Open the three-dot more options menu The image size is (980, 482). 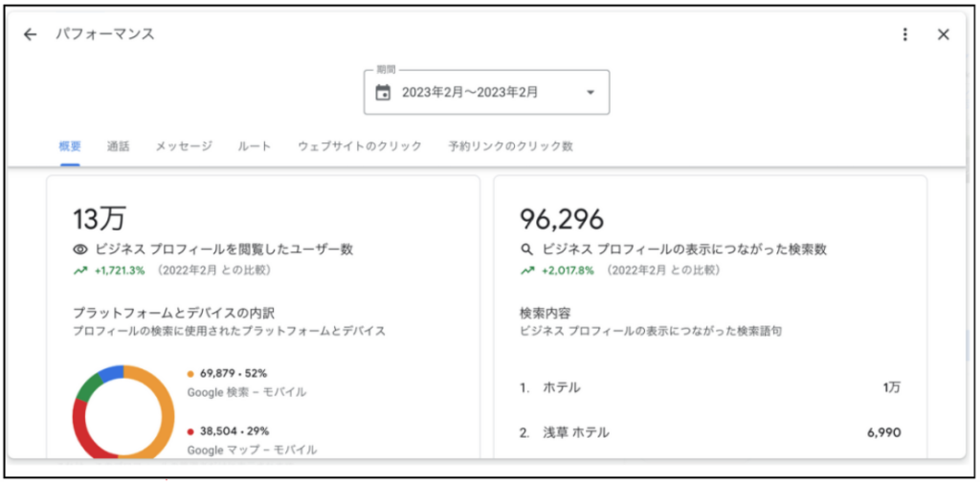tap(905, 34)
